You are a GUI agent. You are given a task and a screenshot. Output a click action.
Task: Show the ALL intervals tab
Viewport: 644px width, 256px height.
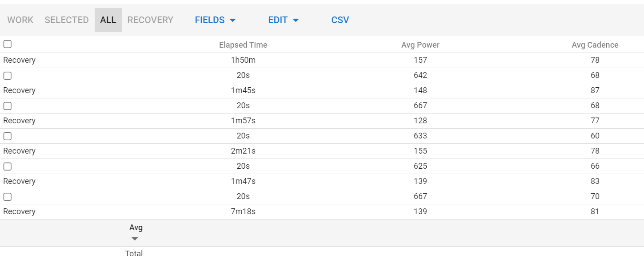(108, 20)
